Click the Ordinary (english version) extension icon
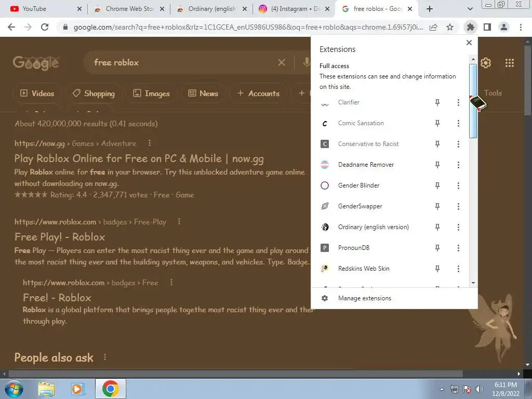 (325, 227)
